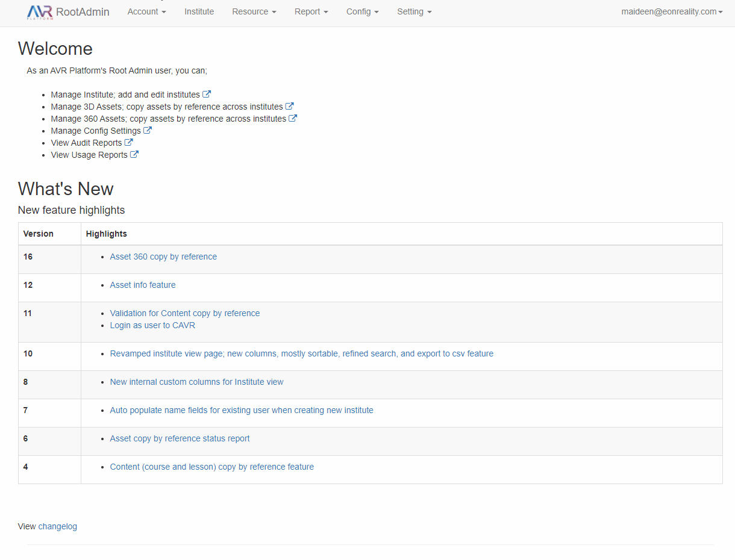
Task: Expand the Report dropdown
Action: 311,11
